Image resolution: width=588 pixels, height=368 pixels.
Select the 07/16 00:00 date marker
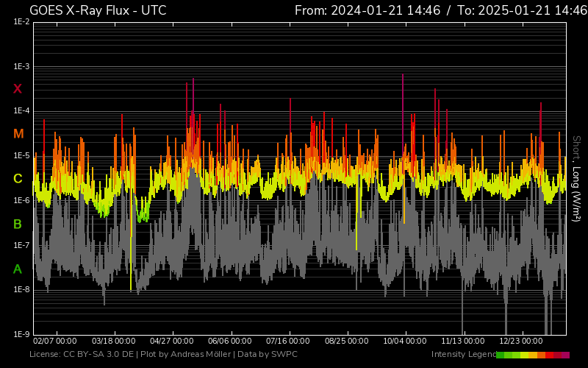click(288, 342)
